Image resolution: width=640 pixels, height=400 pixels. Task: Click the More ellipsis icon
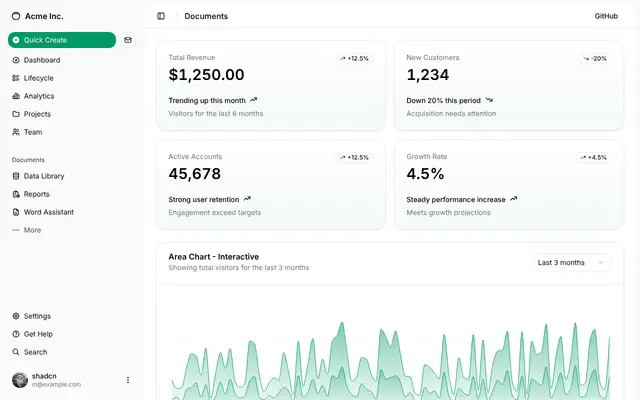[16, 230]
